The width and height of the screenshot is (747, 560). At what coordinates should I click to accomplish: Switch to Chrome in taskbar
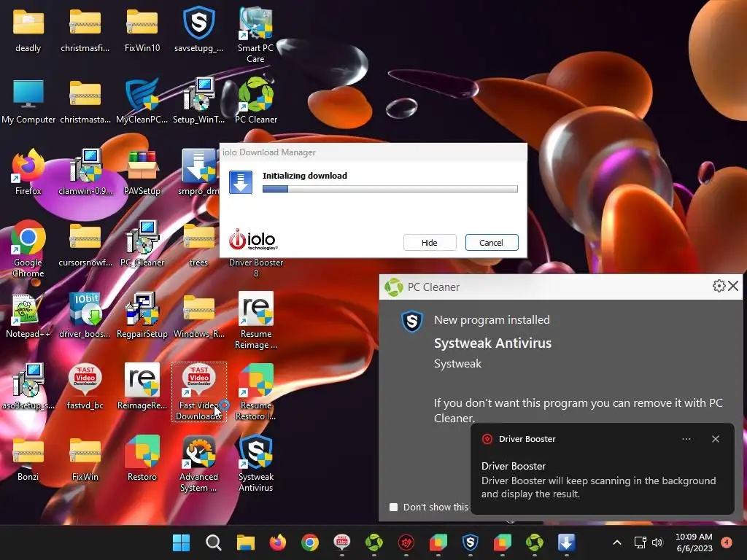click(x=310, y=542)
